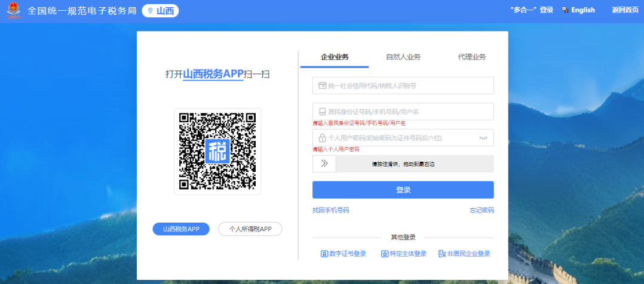The height and width of the screenshot is (284, 644).
Task: Click the blue 登录 button
Action: click(x=403, y=190)
